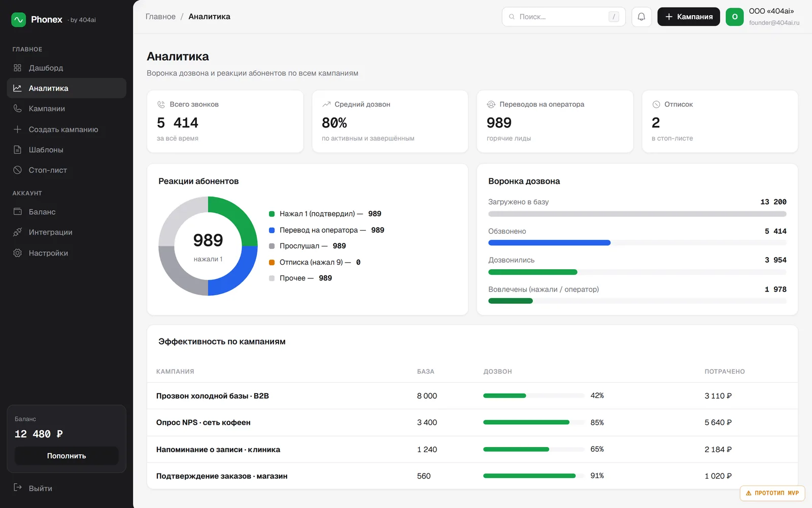Click founder@404ai.ru account email
Screen dimensions: 812x508
tap(774, 23)
